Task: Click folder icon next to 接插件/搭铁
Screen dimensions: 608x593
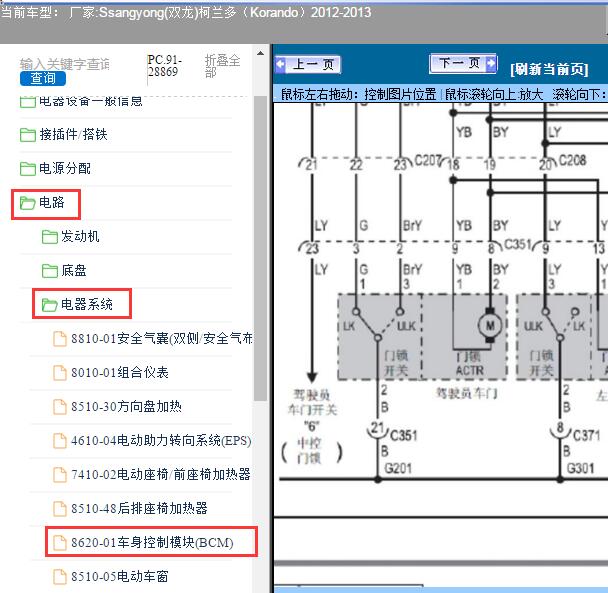Action: point(28,135)
